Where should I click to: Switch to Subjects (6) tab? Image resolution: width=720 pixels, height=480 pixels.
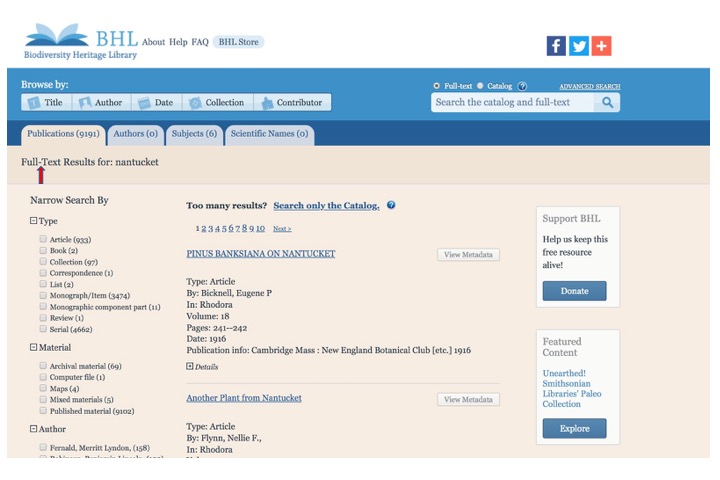point(194,135)
